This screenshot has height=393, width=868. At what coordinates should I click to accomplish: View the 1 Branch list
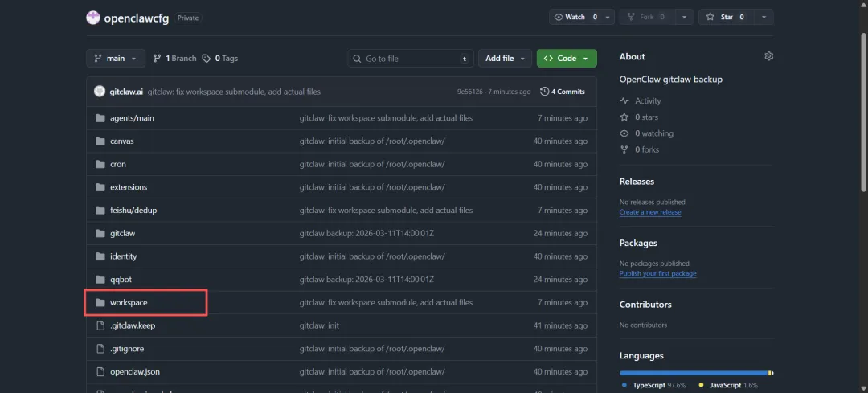click(174, 58)
